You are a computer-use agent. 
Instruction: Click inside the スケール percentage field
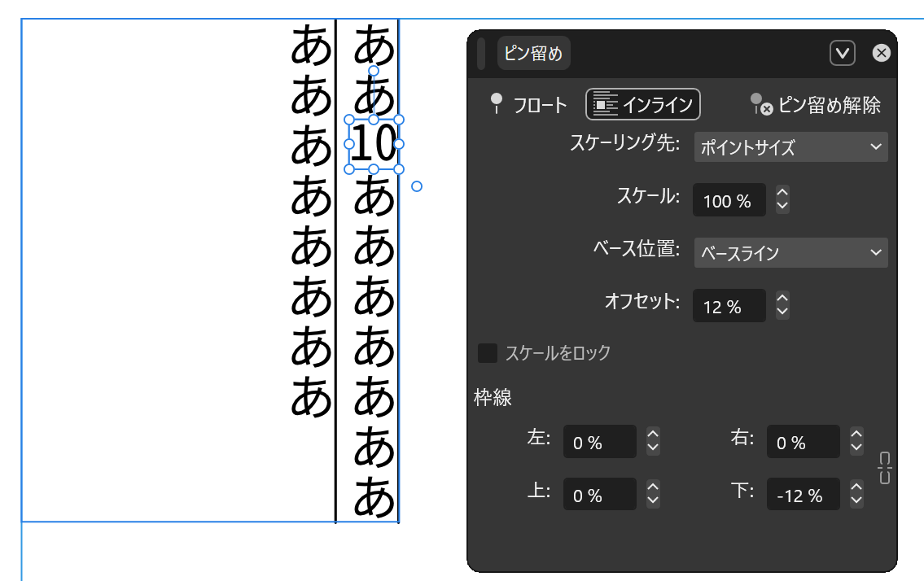729,200
